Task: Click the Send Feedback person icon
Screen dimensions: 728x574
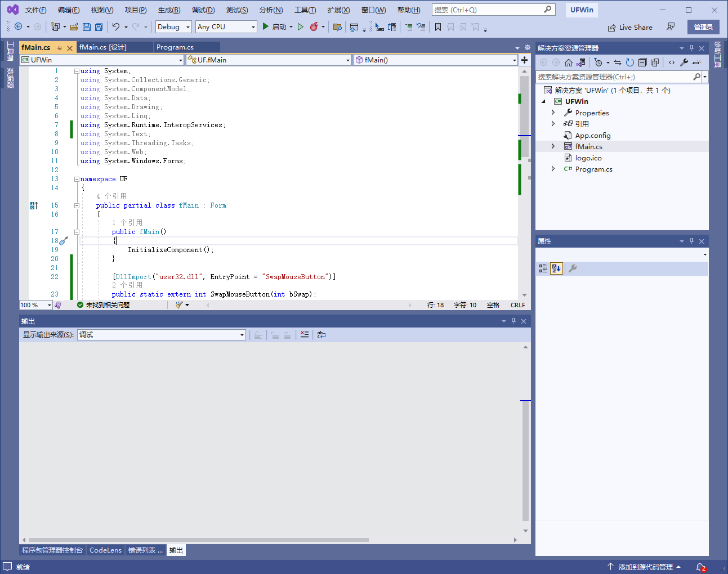Action: [671, 26]
